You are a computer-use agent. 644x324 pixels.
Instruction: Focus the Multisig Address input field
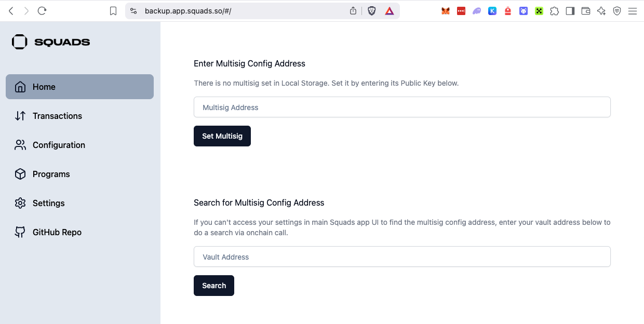click(x=402, y=107)
